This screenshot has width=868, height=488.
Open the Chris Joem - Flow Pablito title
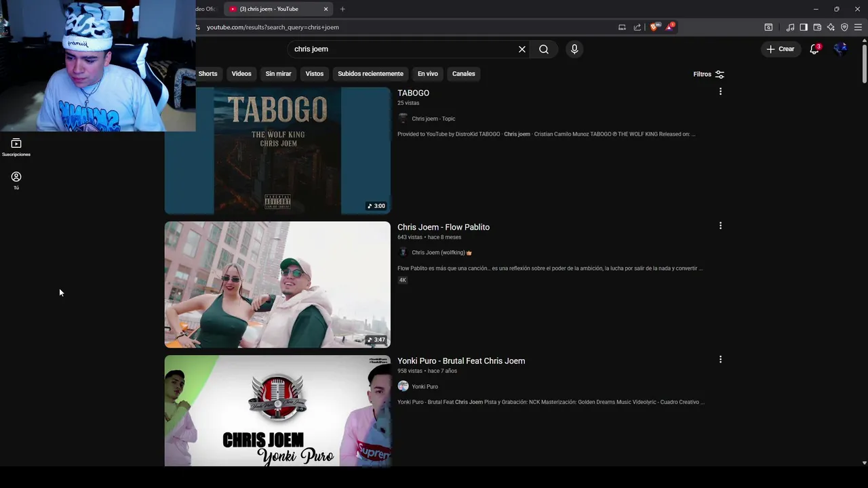pos(443,227)
